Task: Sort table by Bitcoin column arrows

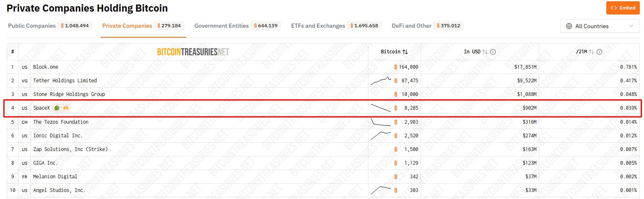Action: point(405,52)
